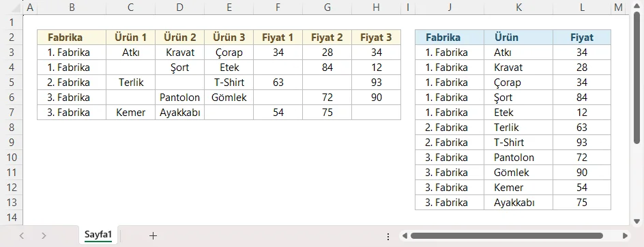
Task: Select the cell with value 93 in column L
Action: coord(582,143)
